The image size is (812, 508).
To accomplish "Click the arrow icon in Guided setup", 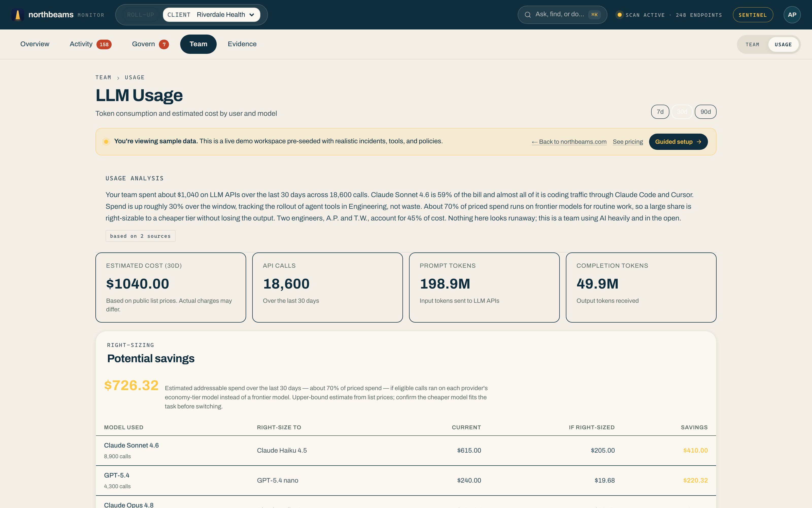I will [699, 142].
